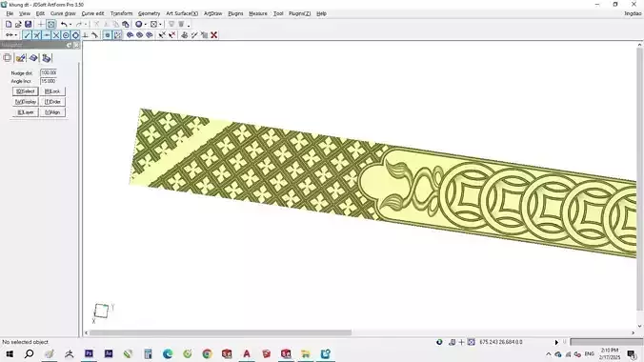Open the Art Surface menu
Screen dimensions: 644x362
(182, 13)
